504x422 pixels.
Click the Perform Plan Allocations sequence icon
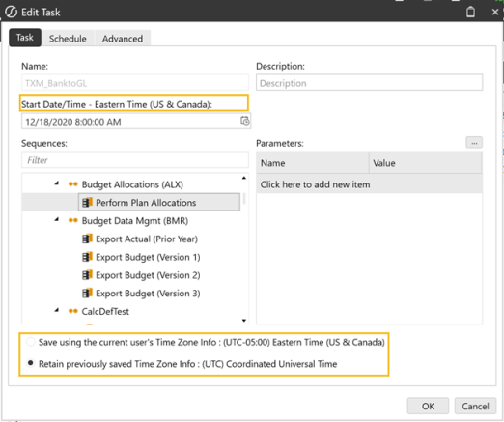coord(87,203)
